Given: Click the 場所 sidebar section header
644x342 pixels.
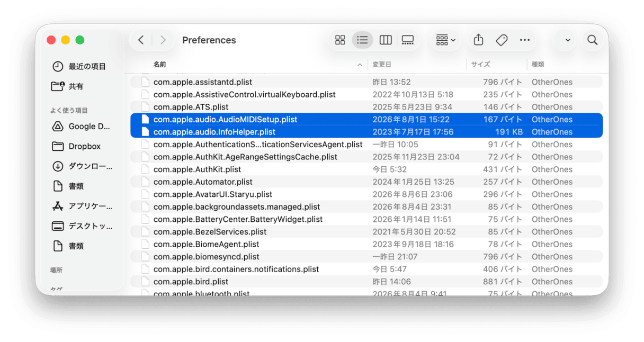Looking at the screenshot, I should [x=56, y=270].
